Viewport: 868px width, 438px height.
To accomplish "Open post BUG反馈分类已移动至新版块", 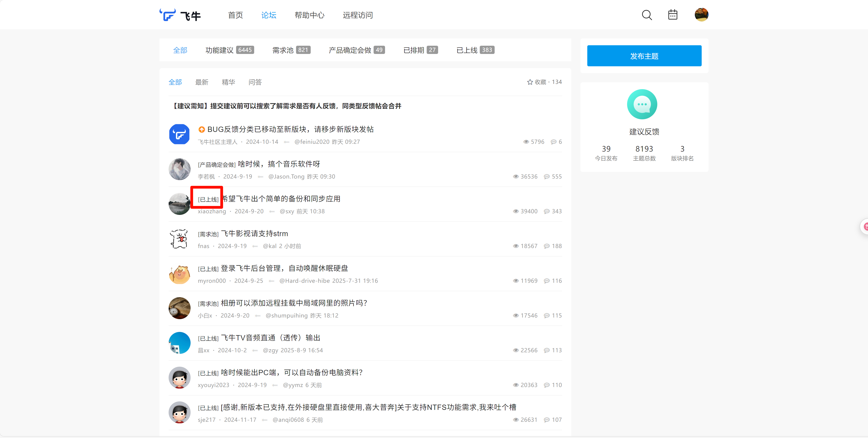I will point(290,129).
